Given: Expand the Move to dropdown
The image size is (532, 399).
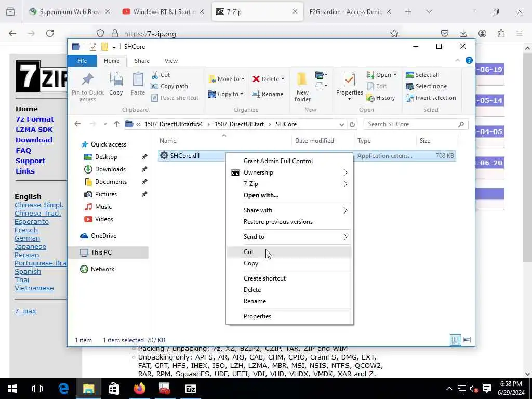Looking at the screenshot, I should tap(243, 79).
